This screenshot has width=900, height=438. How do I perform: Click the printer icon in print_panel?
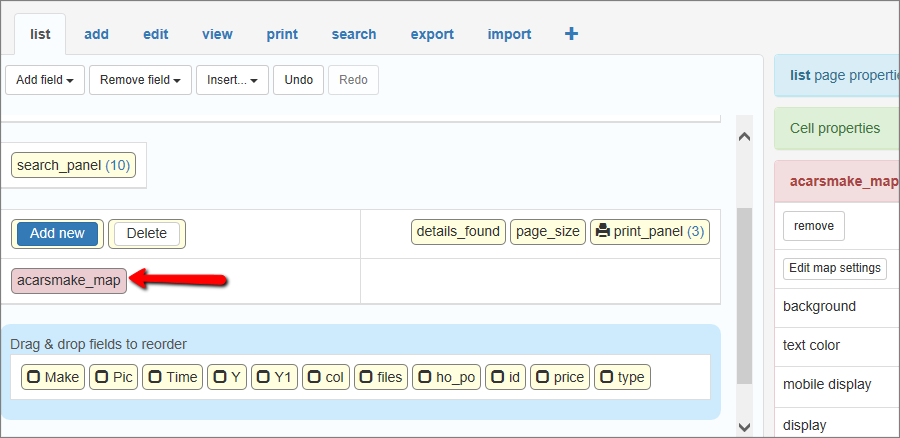point(602,231)
